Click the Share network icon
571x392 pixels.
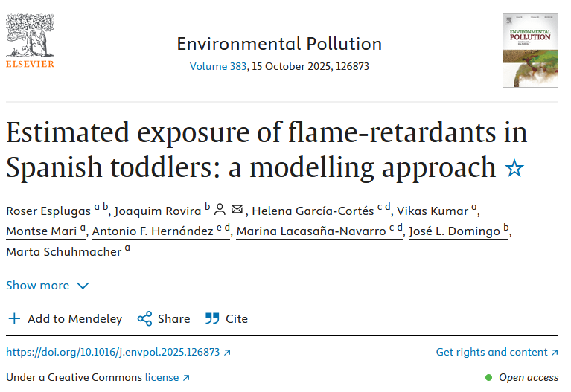pyautogui.click(x=144, y=318)
